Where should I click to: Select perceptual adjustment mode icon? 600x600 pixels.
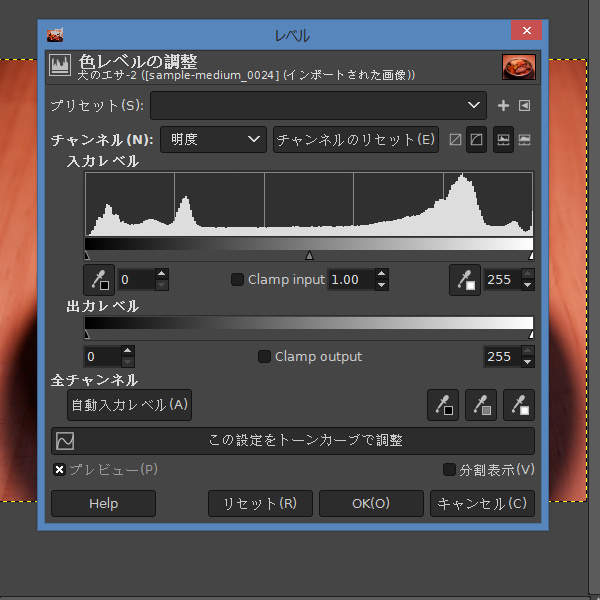tap(476, 139)
